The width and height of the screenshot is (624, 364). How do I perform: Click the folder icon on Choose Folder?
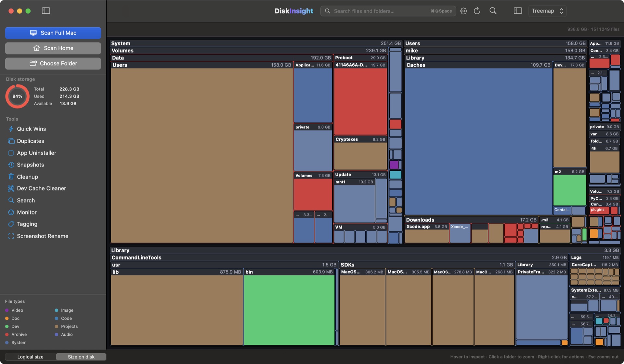coord(33,63)
